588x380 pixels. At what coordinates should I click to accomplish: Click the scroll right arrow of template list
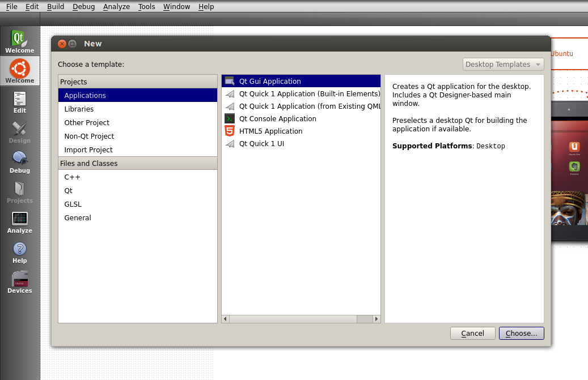[377, 319]
